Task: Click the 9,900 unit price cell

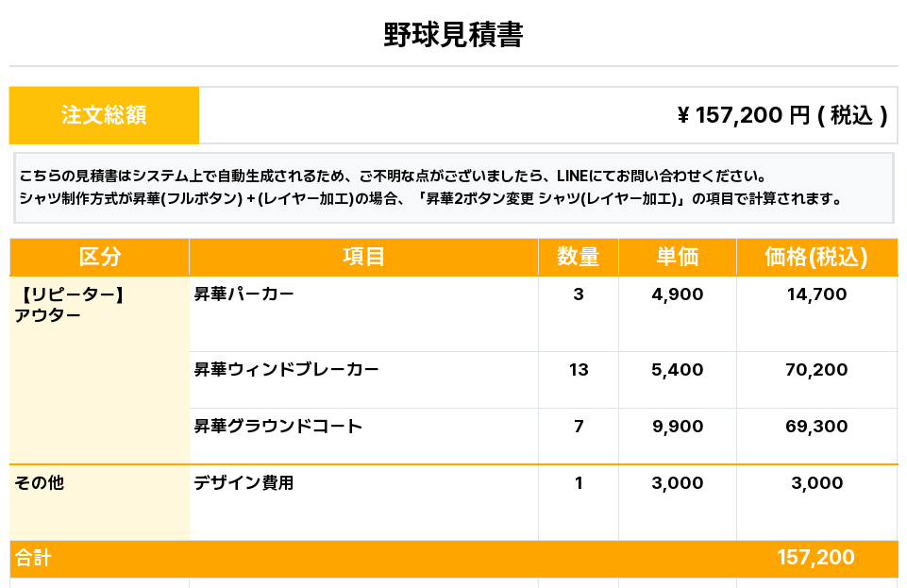Action: click(x=677, y=427)
